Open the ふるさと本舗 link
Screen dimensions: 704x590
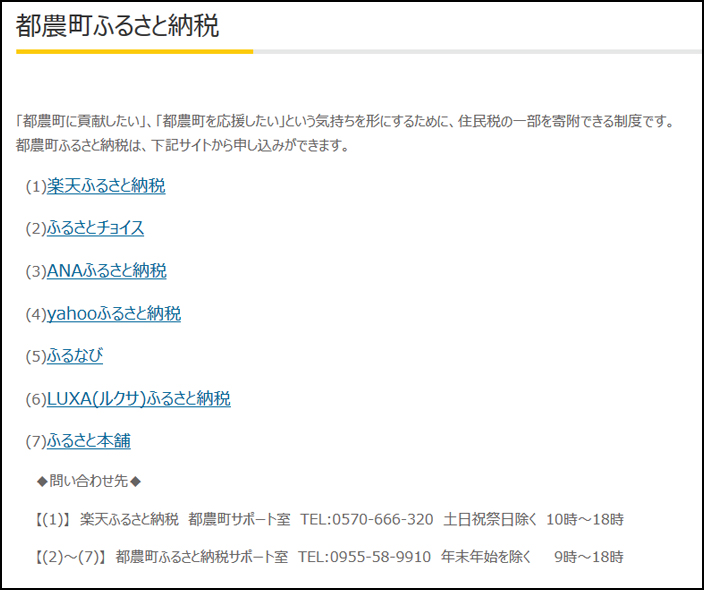pos(88,440)
